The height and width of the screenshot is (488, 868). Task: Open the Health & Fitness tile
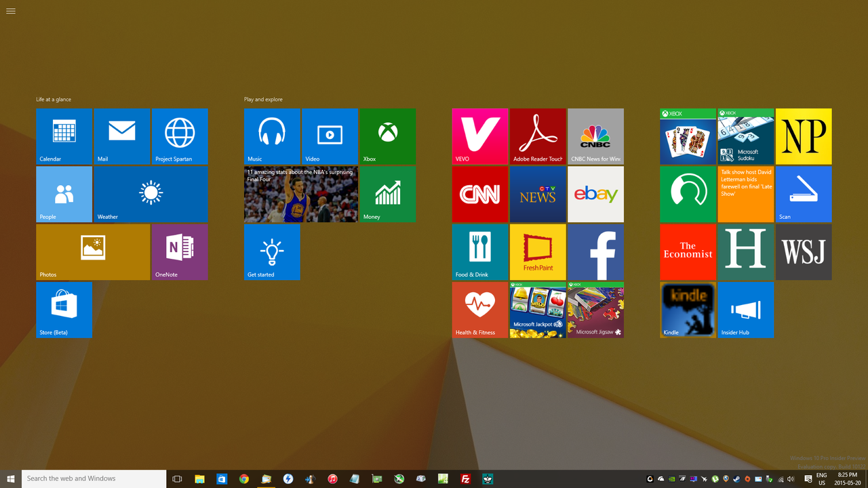(480, 310)
